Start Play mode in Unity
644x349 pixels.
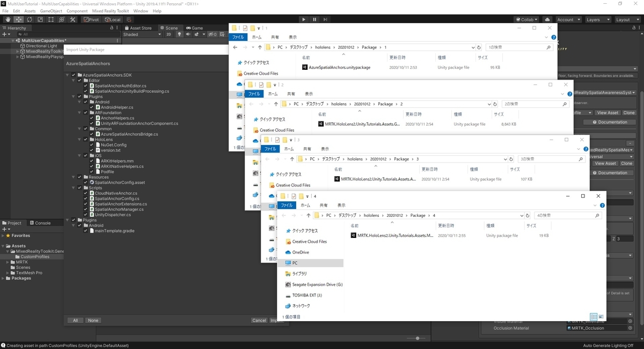coord(304,19)
